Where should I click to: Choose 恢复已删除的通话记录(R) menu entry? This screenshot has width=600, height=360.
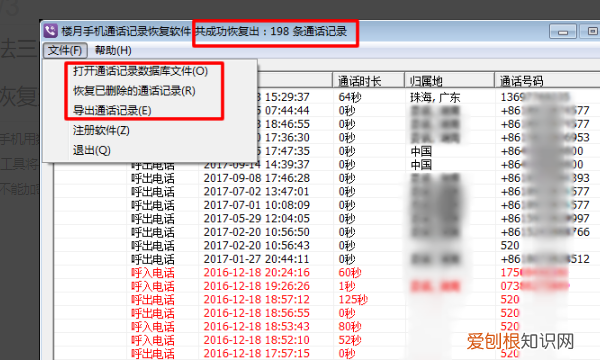134,91
